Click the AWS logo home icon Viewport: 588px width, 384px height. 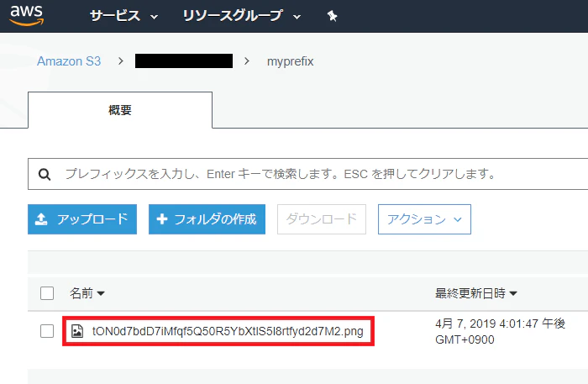click(26, 15)
